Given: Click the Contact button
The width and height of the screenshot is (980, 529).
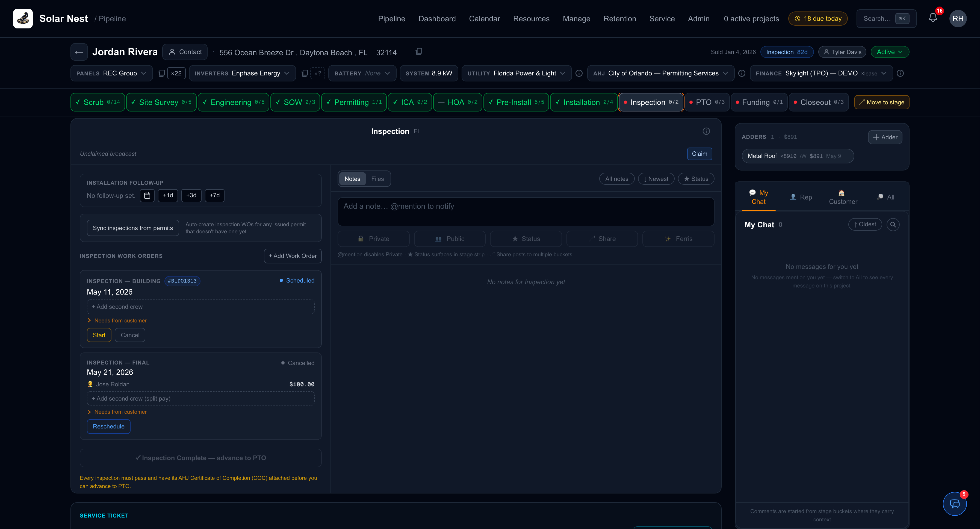Looking at the screenshot, I should pos(185,52).
